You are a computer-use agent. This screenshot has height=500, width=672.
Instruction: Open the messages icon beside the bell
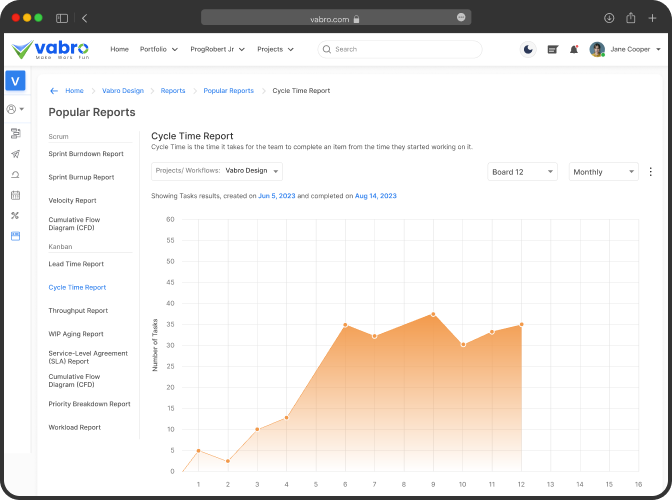pyautogui.click(x=552, y=49)
